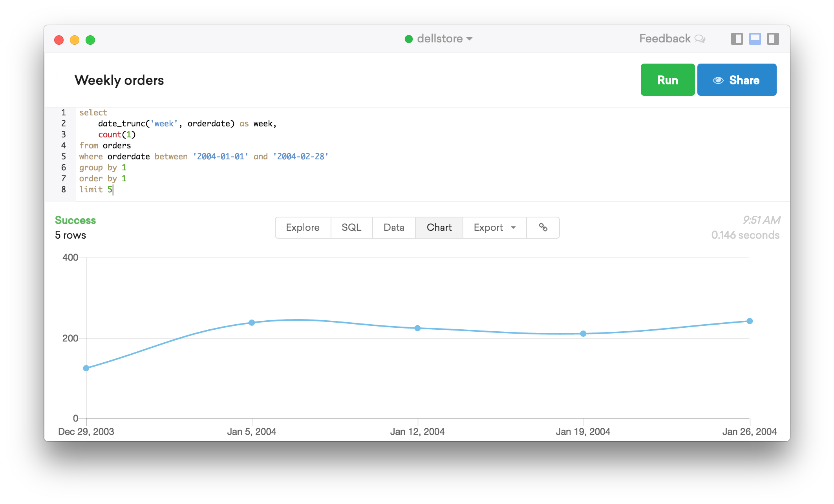The width and height of the screenshot is (834, 504).
Task: Run the Weekly orders query
Action: [x=668, y=80]
